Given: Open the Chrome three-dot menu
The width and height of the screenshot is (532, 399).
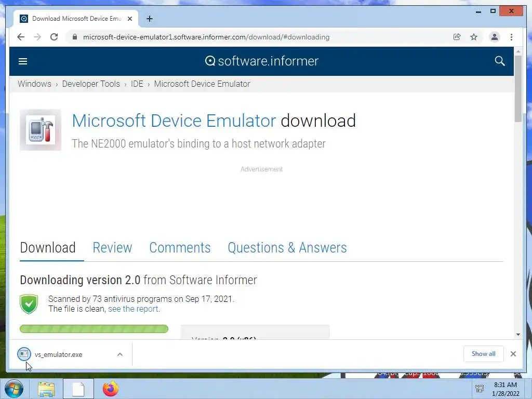Looking at the screenshot, I should [511, 37].
